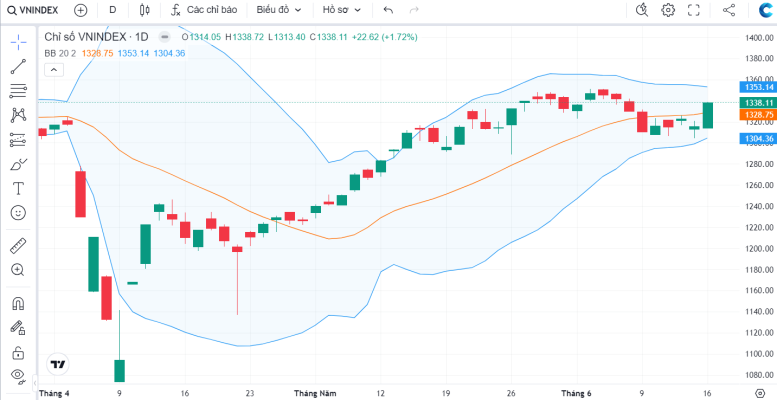Viewport: 777px width, 400px height.
Task: Click the 1200.00 price scale label
Action: pos(759,248)
